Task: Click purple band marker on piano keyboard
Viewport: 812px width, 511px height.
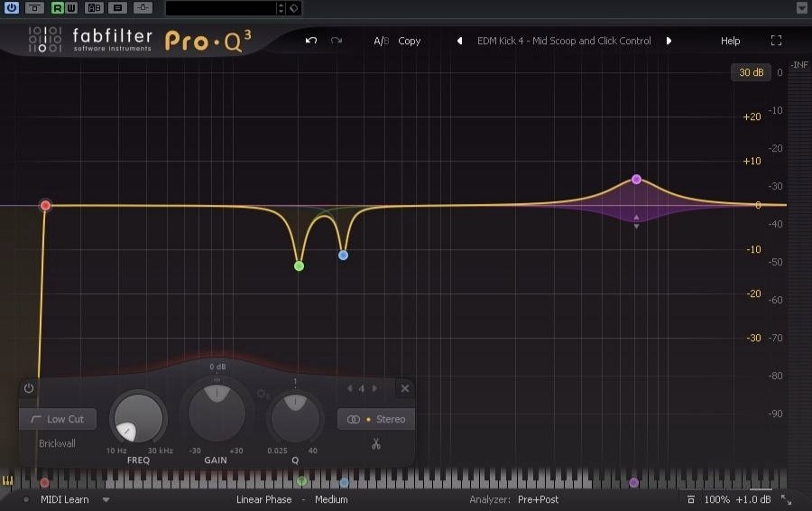Action: point(634,482)
